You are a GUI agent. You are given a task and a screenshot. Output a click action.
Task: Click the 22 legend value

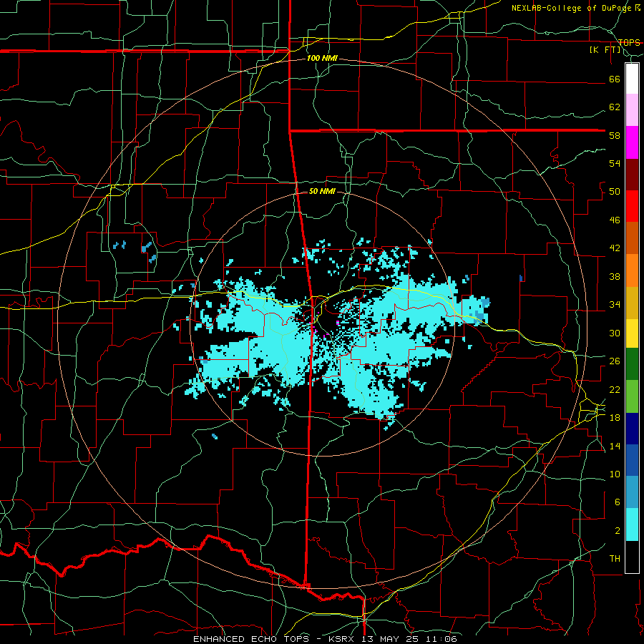coord(615,389)
